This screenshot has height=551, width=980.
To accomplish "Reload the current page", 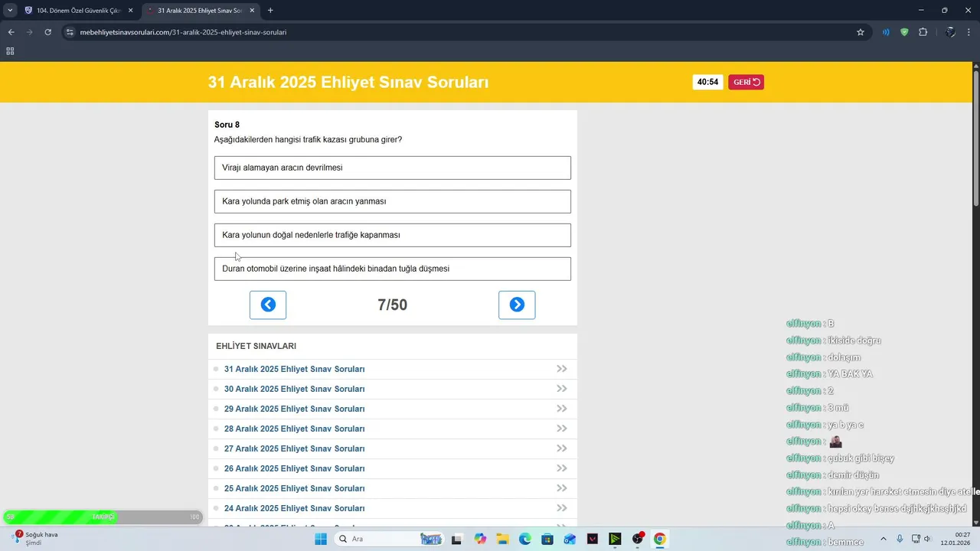I will tap(47, 32).
